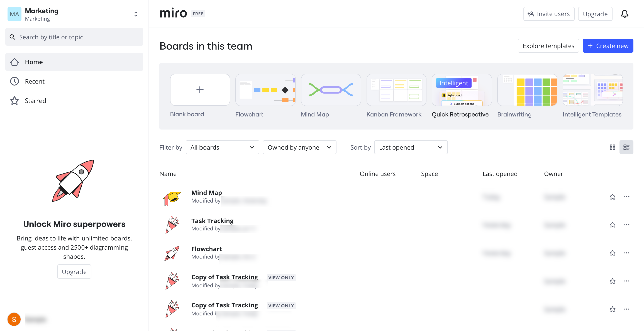Click the user avatar S
Viewport: 644px width, 331px height.
coord(14,319)
